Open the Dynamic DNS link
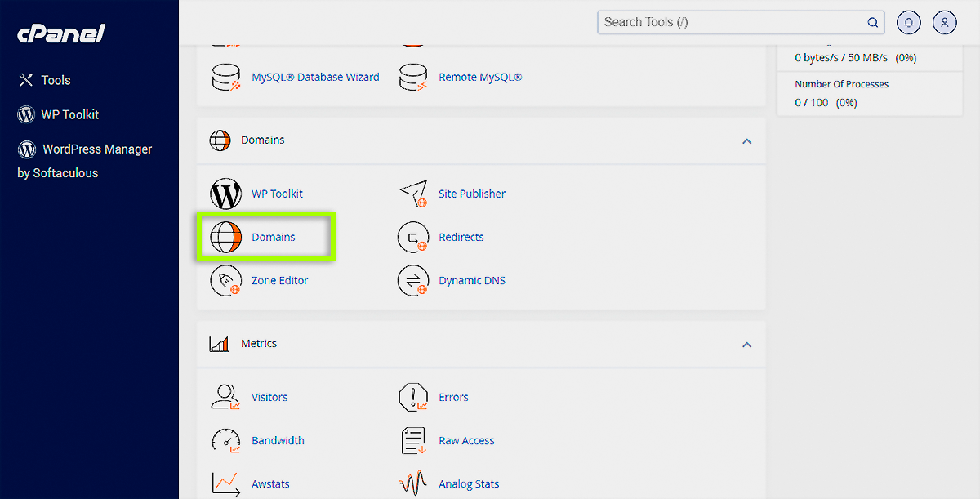The image size is (980, 499). point(472,280)
